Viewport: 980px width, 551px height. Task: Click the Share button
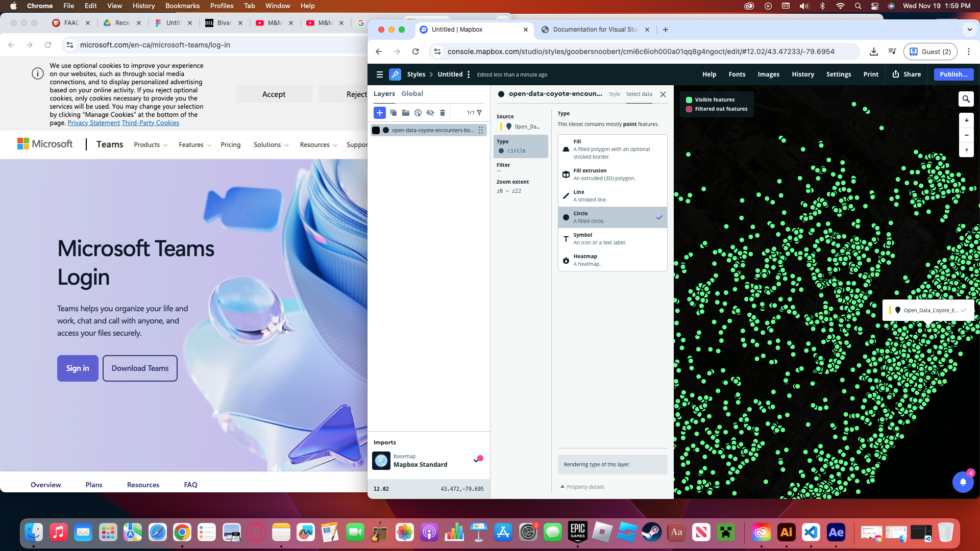coord(906,74)
